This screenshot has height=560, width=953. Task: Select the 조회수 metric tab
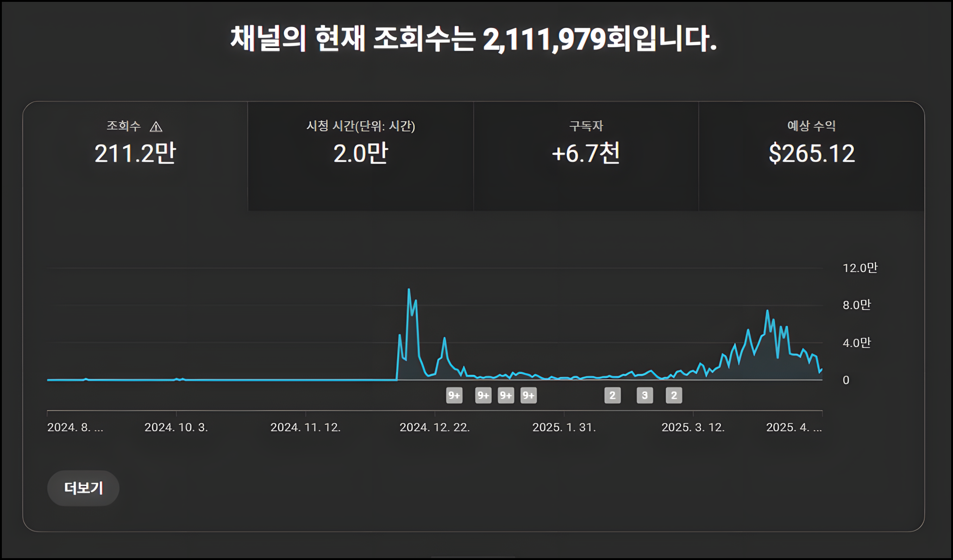click(135, 154)
